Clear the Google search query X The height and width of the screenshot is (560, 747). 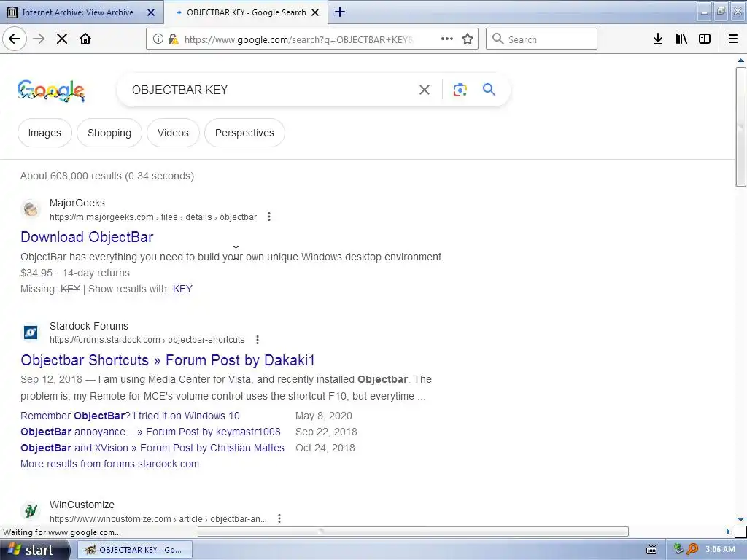tap(425, 90)
